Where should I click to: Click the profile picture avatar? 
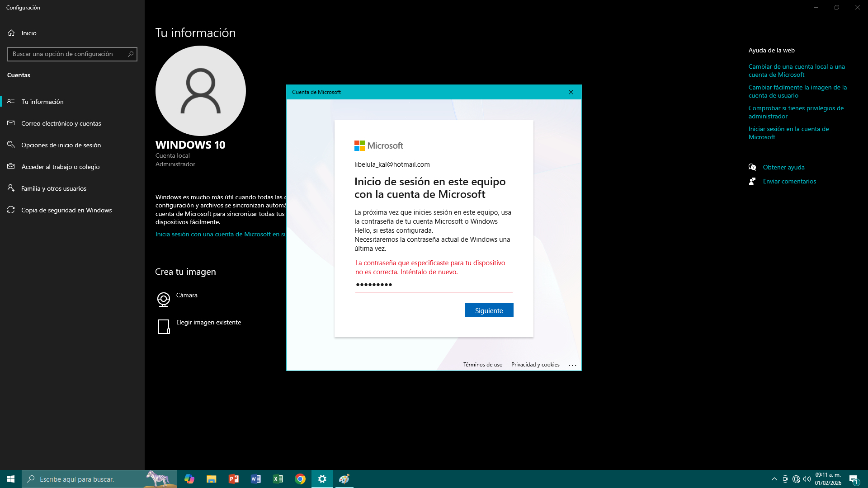201,91
